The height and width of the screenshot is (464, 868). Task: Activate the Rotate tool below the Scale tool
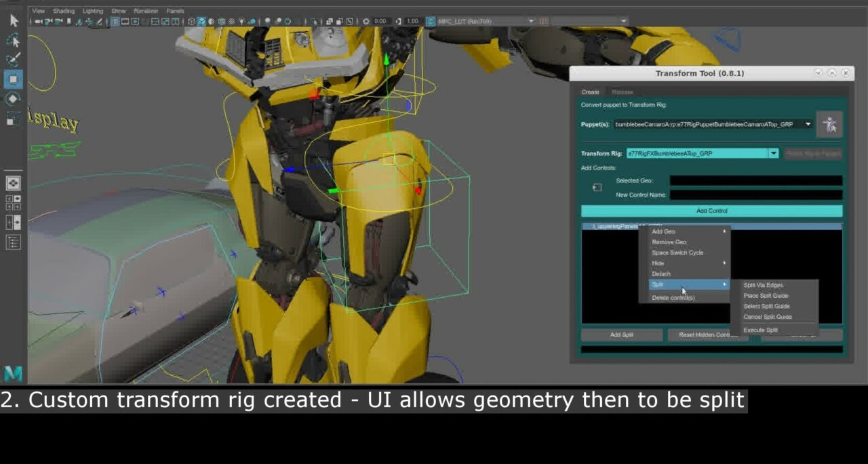pyautogui.click(x=14, y=99)
